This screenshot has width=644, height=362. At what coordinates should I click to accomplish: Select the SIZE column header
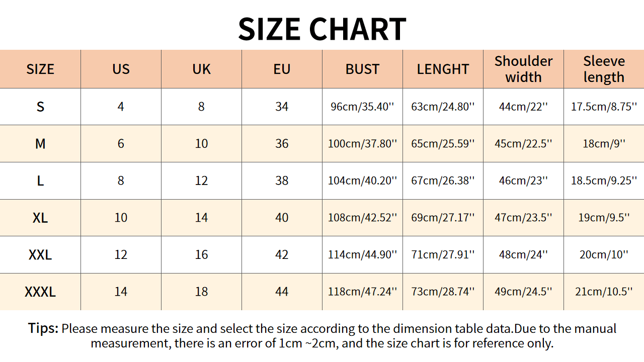(40, 69)
